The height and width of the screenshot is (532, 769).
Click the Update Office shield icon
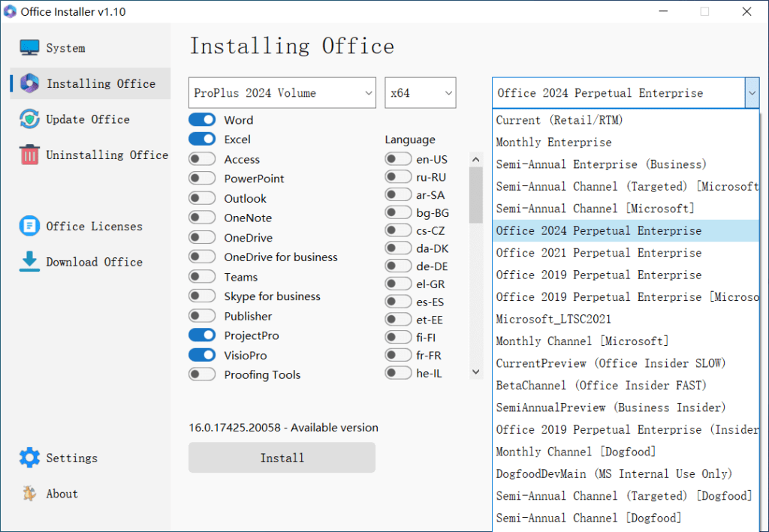click(x=29, y=119)
